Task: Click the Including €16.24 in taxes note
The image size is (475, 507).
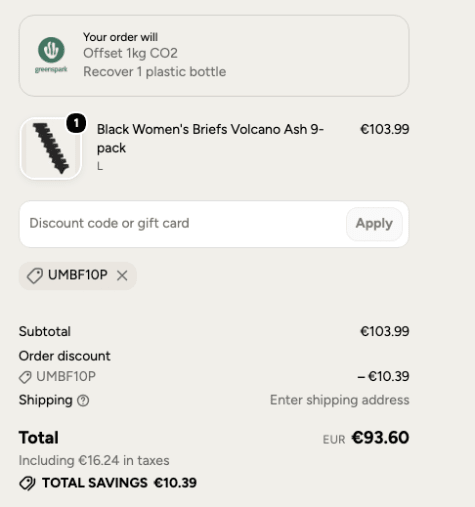Action: [94, 460]
